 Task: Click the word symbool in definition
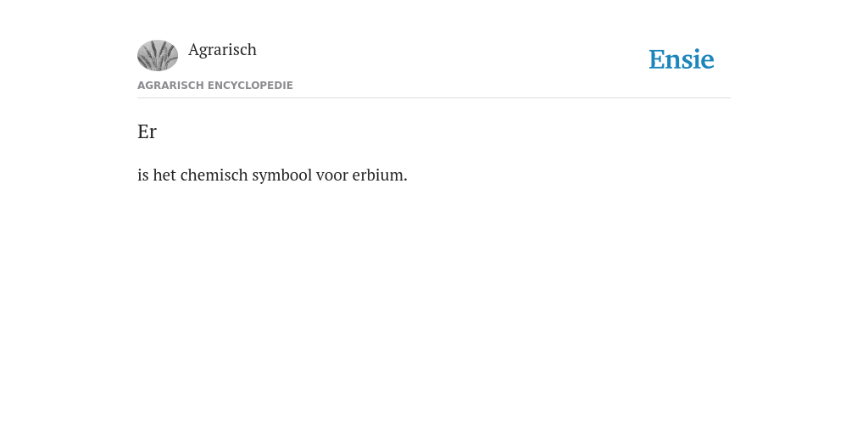[x=281, y=176]
